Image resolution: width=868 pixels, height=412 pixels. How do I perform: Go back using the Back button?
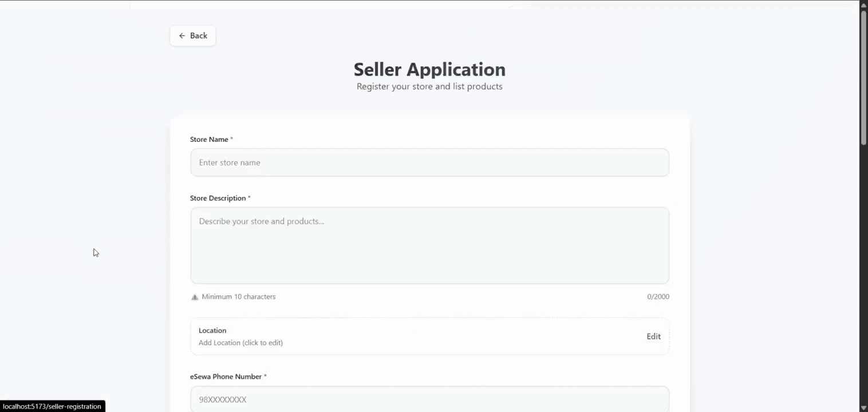click(192, 35)
